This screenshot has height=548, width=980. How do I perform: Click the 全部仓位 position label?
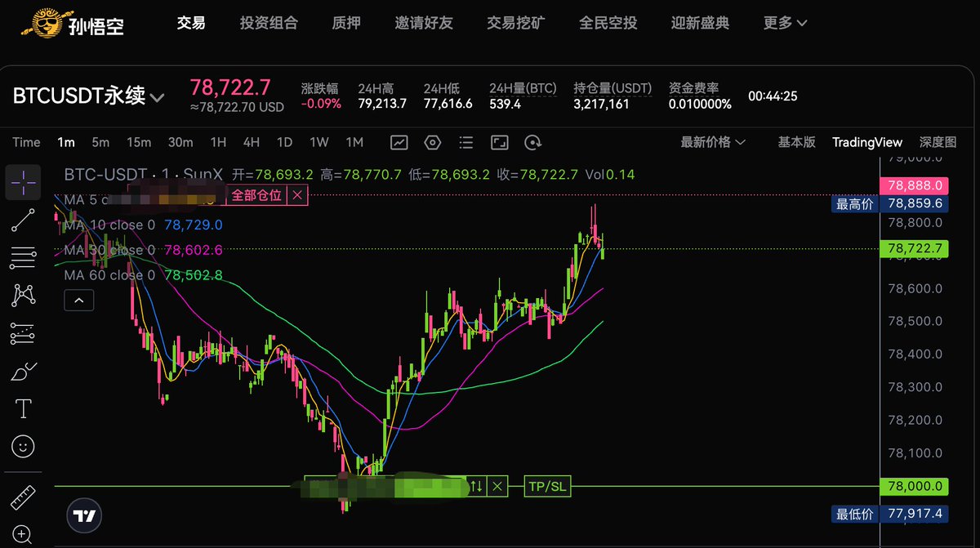click(257, 195)
